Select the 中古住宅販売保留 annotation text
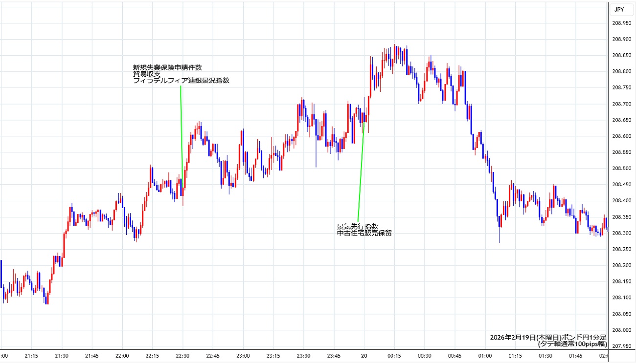The width and height of the screenshot is (636, 364). 364,233
